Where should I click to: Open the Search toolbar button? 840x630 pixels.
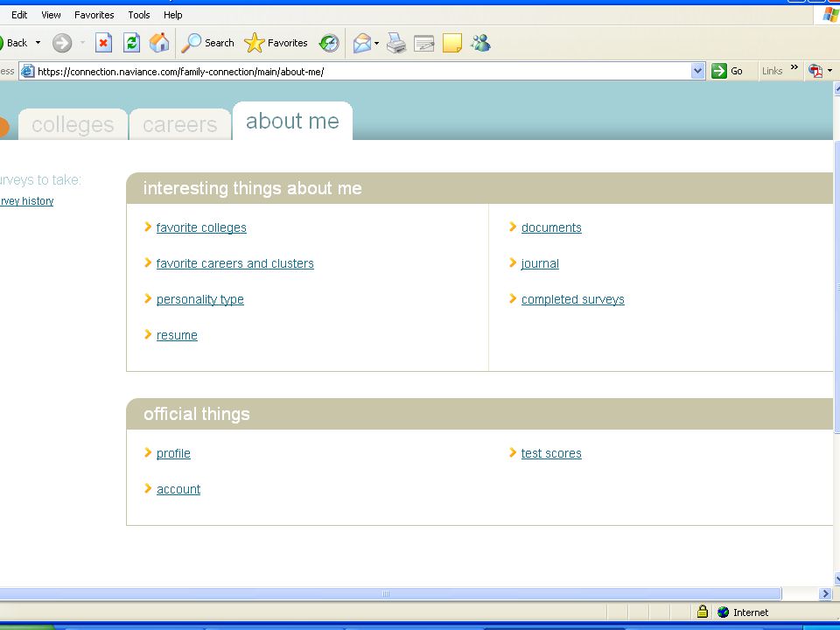(208, 43)
